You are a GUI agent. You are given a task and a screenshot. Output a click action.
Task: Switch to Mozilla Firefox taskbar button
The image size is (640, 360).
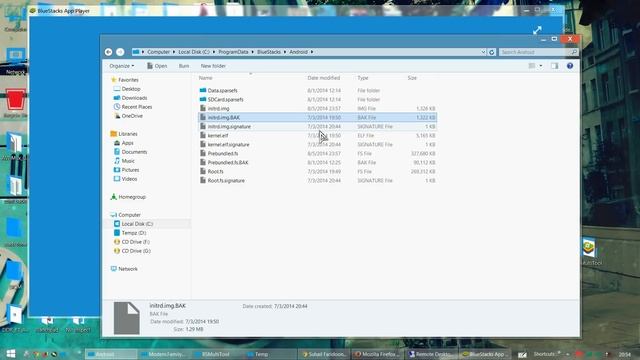click(377, 354)
